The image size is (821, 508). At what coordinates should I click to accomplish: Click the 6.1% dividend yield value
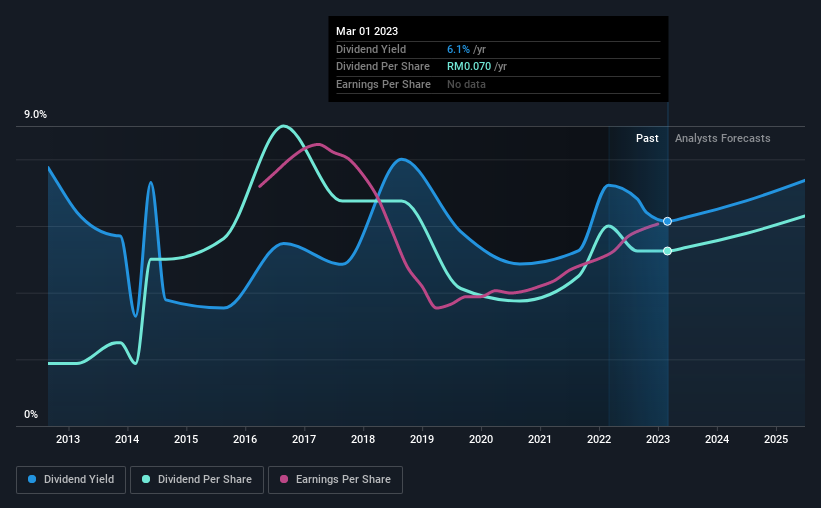458,49
